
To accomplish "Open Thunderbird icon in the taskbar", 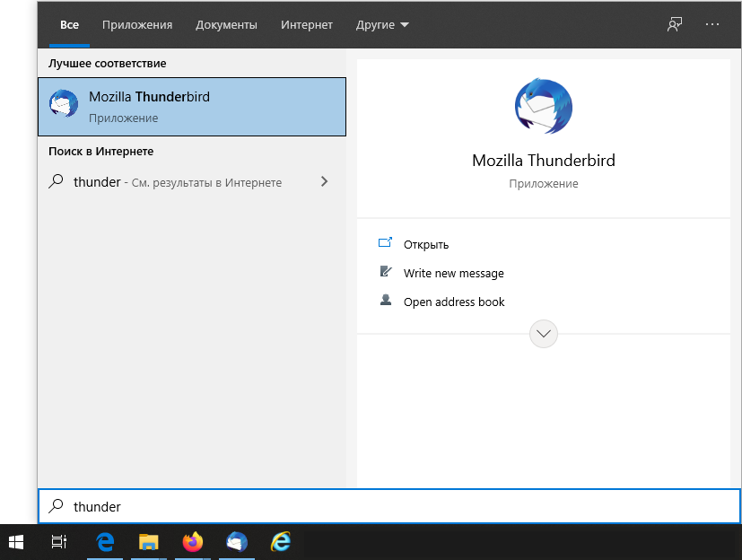I will point(237,541).
